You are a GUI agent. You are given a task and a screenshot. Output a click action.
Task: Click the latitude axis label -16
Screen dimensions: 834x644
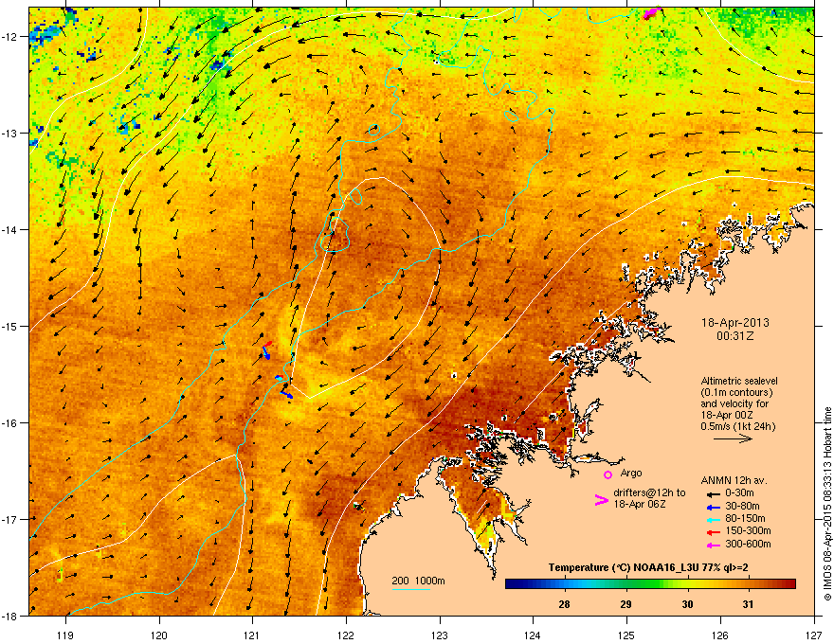click(10, 423)
